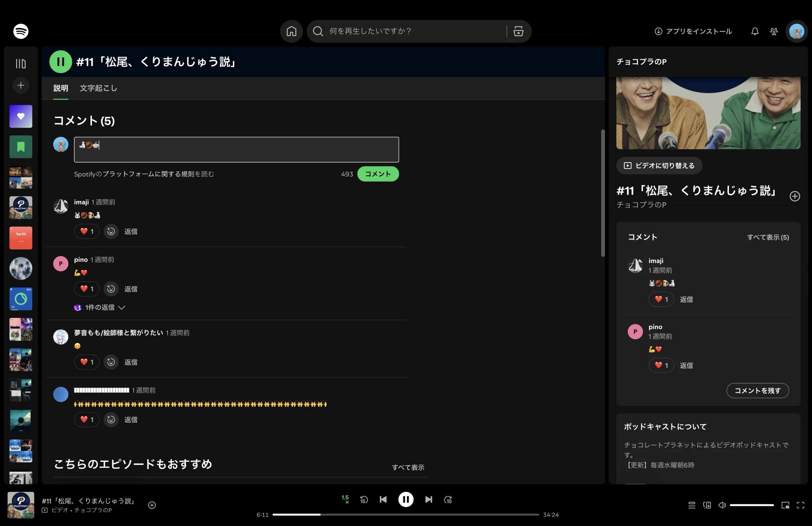Like 夢音もも's comment

(87, 362)
